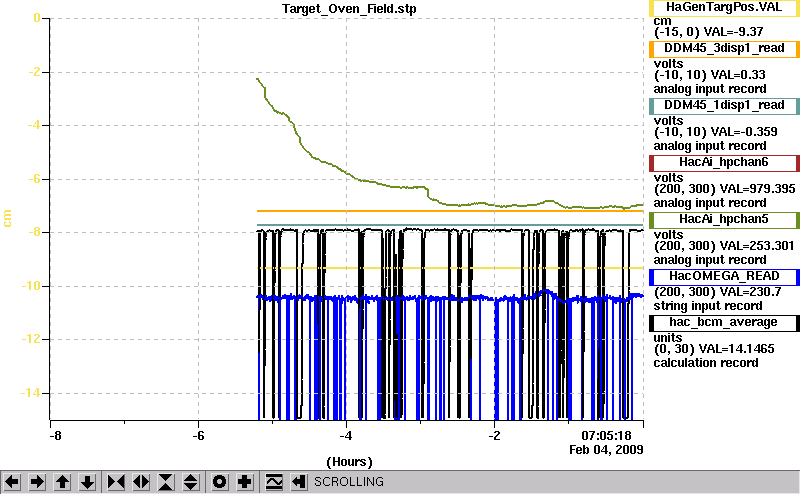The height and width of the screenshot is (494, 800).
Task: Click the -4 label on the time axis
Action: pyautogui.click(x=346, y=436)
